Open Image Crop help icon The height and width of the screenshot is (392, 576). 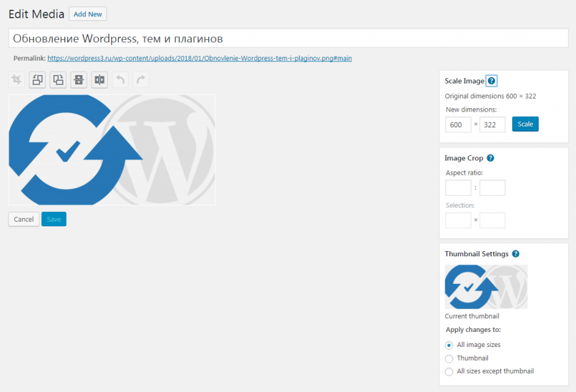coord(490,158)
